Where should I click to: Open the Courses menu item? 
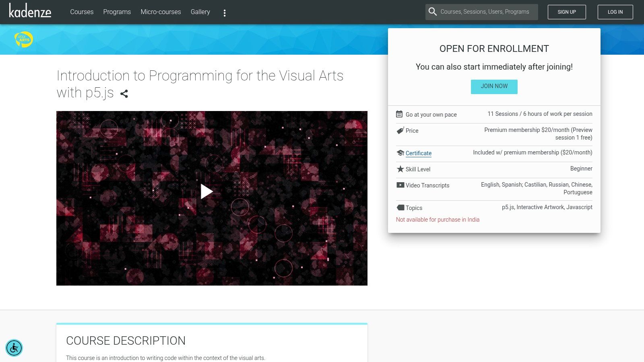pos(82,12)
